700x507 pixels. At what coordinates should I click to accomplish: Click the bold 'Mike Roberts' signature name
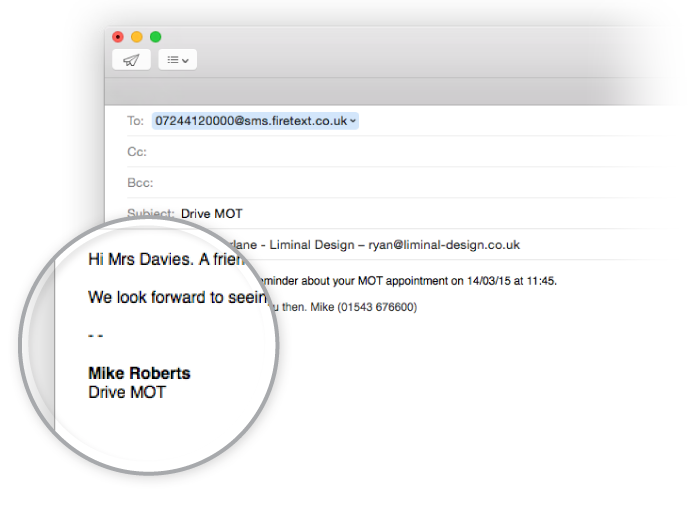[x=139, y=373]
